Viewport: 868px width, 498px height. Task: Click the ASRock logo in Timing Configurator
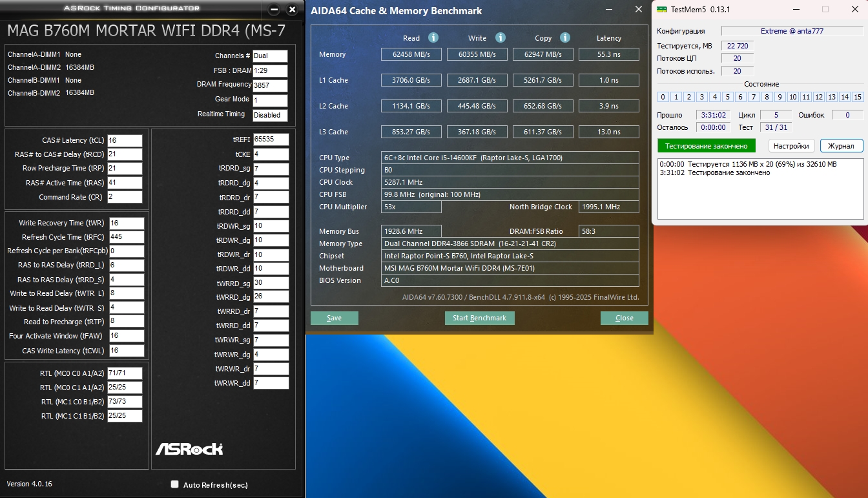pyautogui.click(x=189, y=448)
